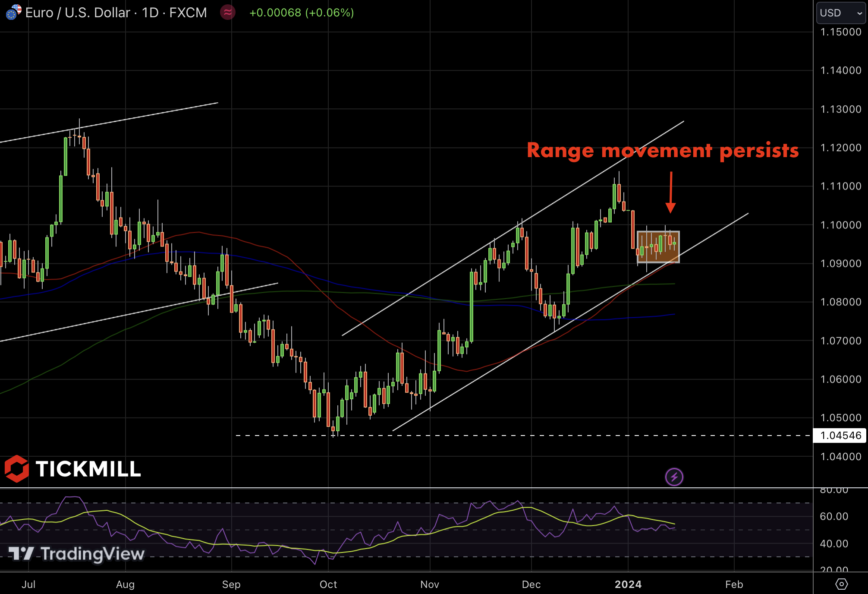Click the +0.00068 (+0.06%) price change
Image resolution: width=868 pixels, height=594 pixels.
301,13
